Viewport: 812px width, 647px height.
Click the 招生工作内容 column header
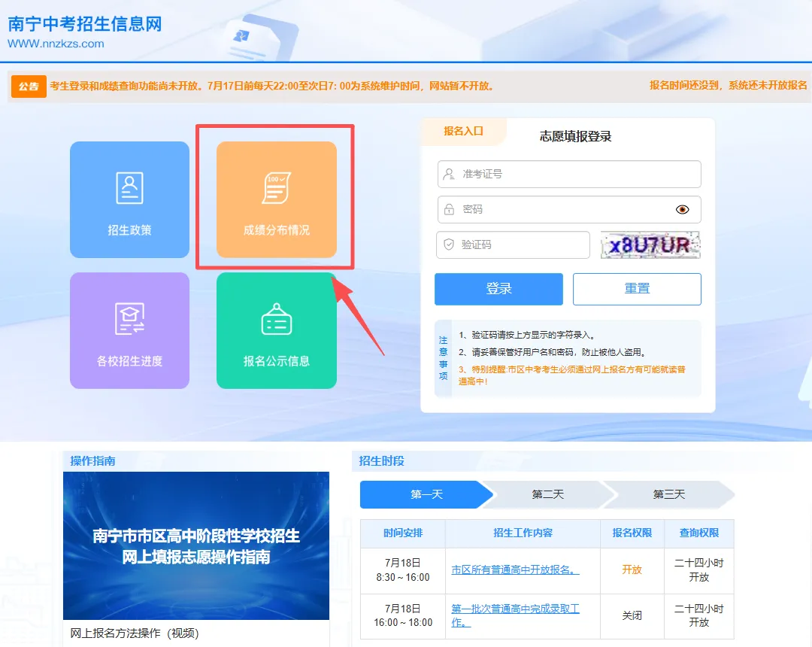[523, 533]
